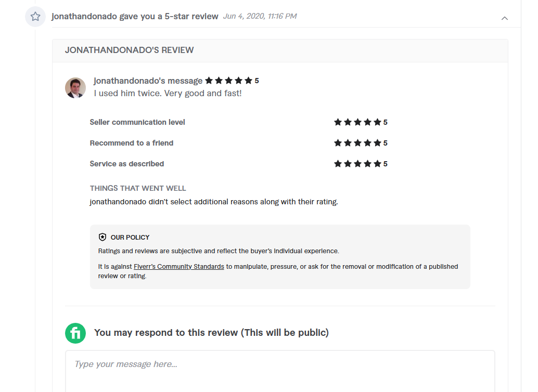Click the Jun 4, 2020 timestamp

point(260,16)
